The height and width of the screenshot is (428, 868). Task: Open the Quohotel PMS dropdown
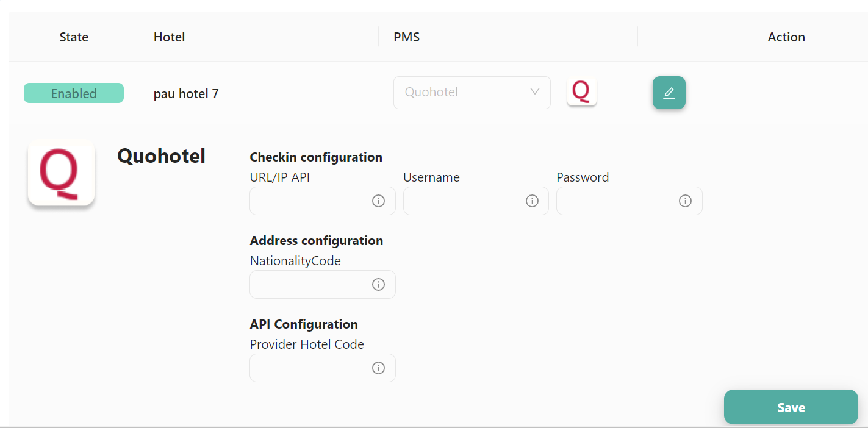click(x=472, y=93)
